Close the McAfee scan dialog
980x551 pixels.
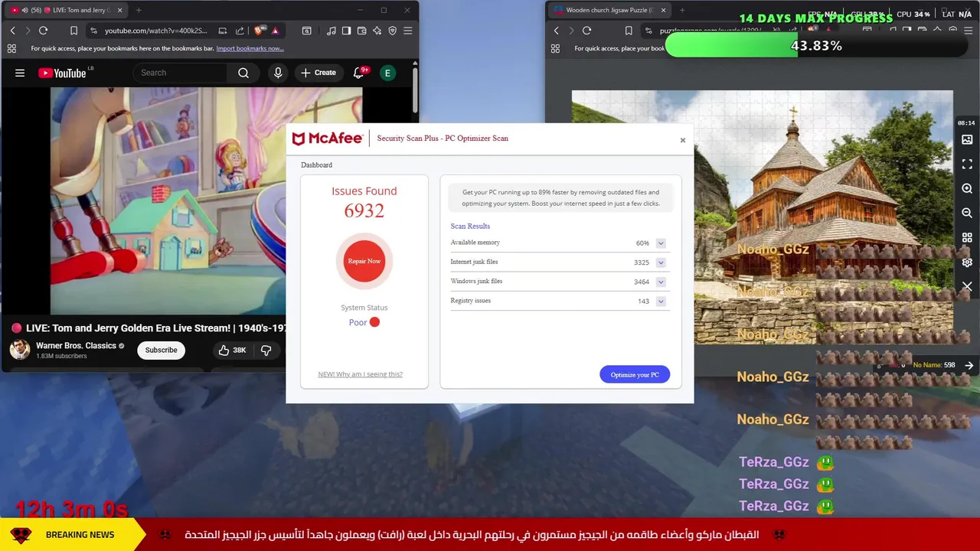pos(683,140)
